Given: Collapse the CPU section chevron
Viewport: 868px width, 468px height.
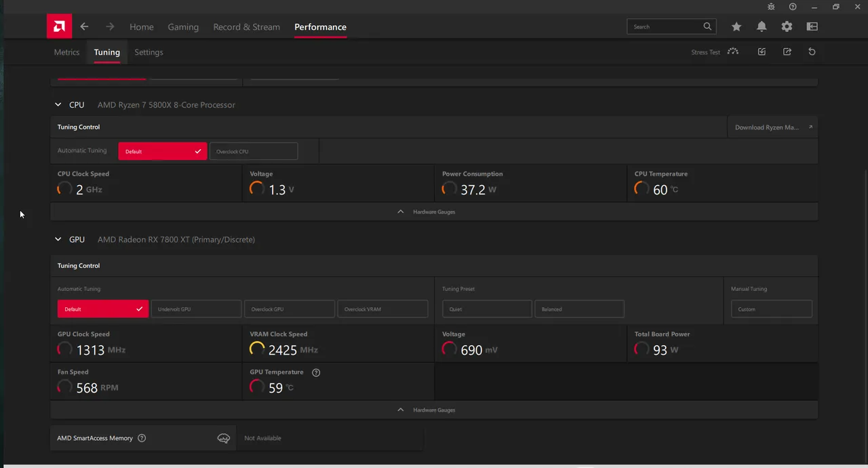Looking at the screenshot, I should click(58, 105).
